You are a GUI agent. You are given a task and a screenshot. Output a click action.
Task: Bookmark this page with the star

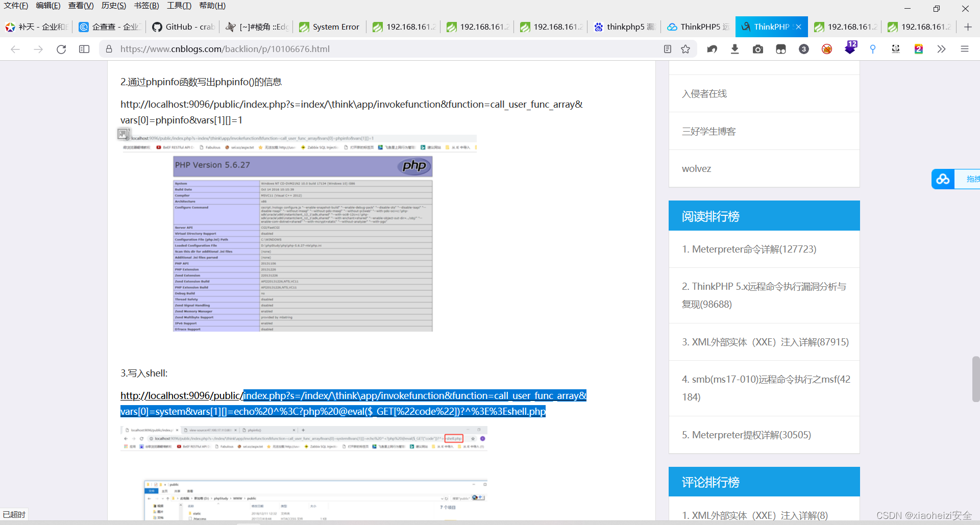point(685,49)
